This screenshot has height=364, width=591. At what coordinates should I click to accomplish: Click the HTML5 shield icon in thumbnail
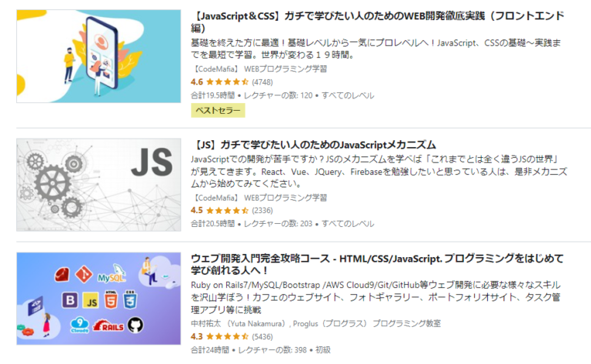111,300
